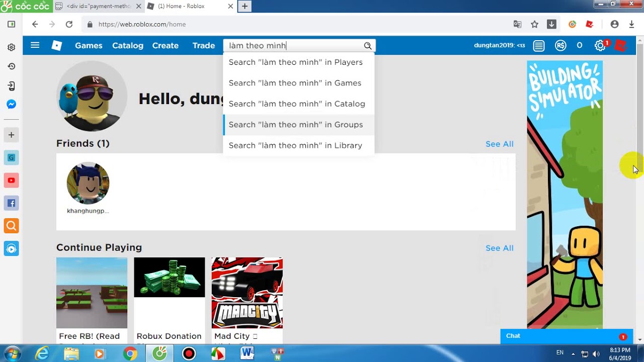644x362 pixels.
Task: Search "làm theo mình" in Catalog
Action: point(299,104)
